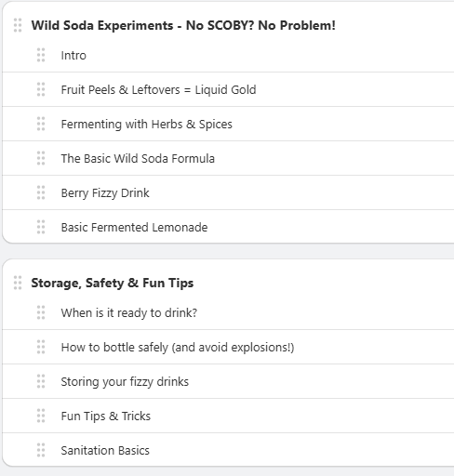Open Basic Fermented Lemonade lesson
The height and width of the screenshot is (476, 454).
(134, 228)
